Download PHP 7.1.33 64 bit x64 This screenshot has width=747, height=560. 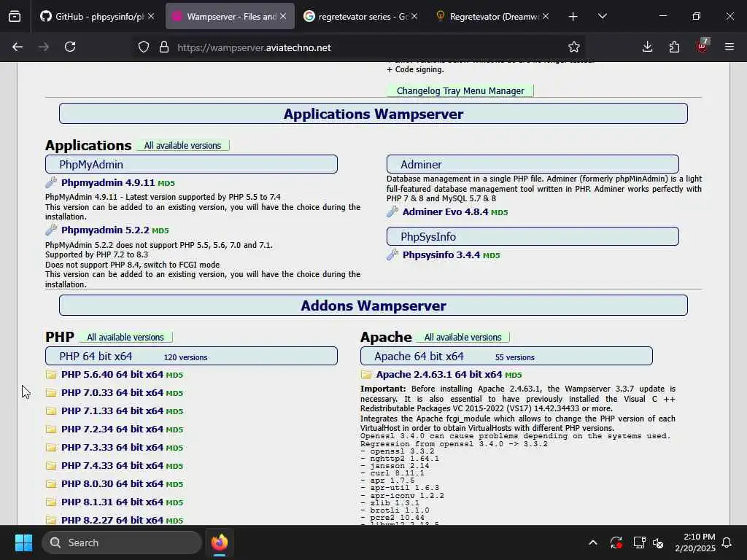click(112, 411)
